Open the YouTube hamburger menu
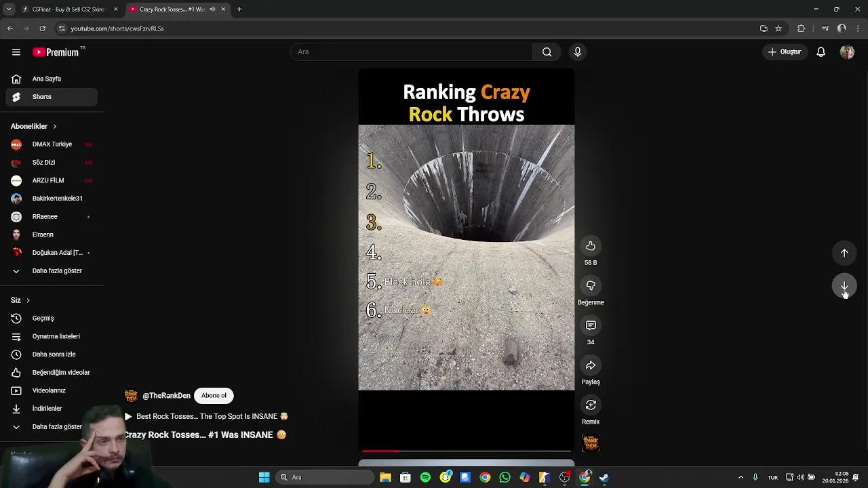 click(x=16, y=52)
